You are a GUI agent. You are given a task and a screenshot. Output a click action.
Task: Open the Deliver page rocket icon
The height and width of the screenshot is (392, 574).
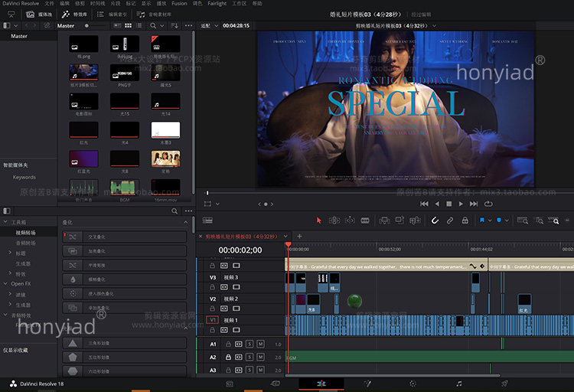pos(504,383)
